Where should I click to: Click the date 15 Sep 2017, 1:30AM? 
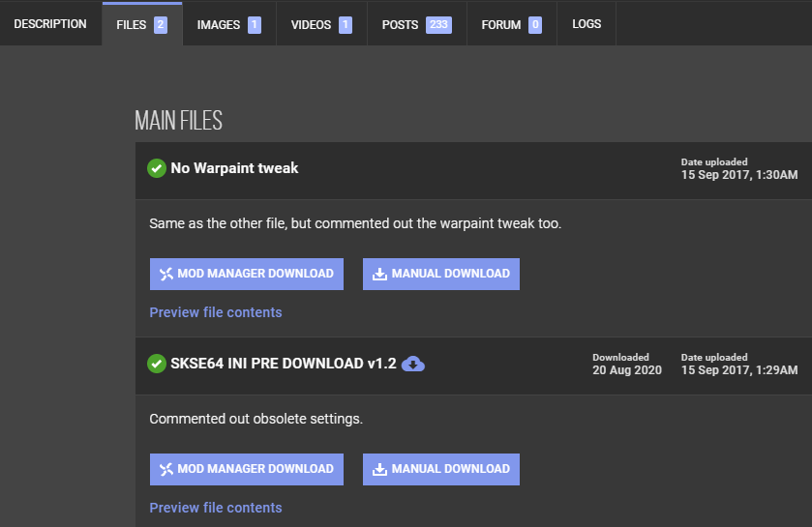pyautogui.click(x=739, y=175)
